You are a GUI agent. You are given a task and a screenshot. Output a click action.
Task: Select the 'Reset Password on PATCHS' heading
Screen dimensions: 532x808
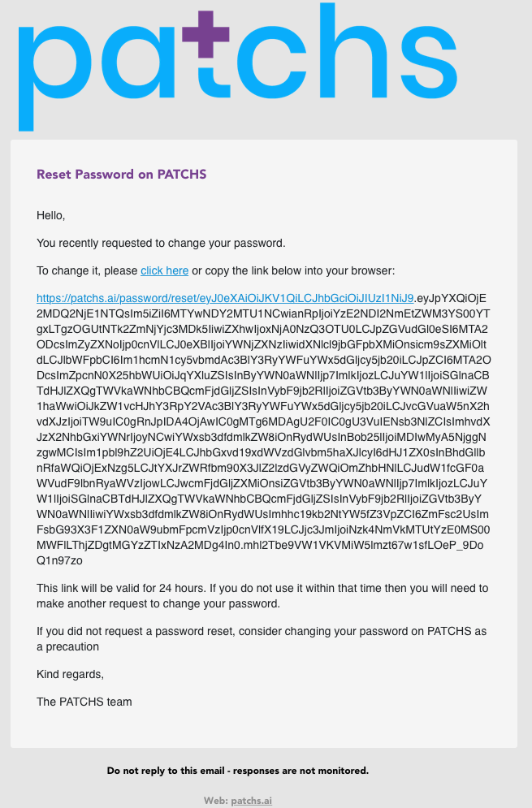click(x=122, y=174)
